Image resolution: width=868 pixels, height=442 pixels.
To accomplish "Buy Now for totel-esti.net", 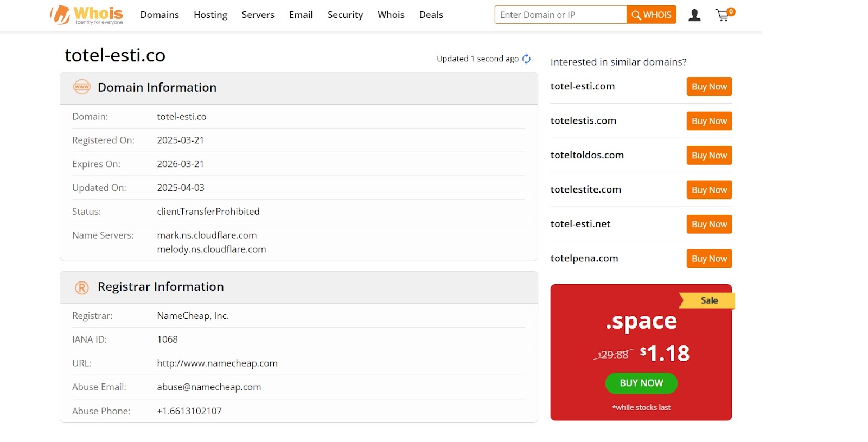I will [709, 224].
